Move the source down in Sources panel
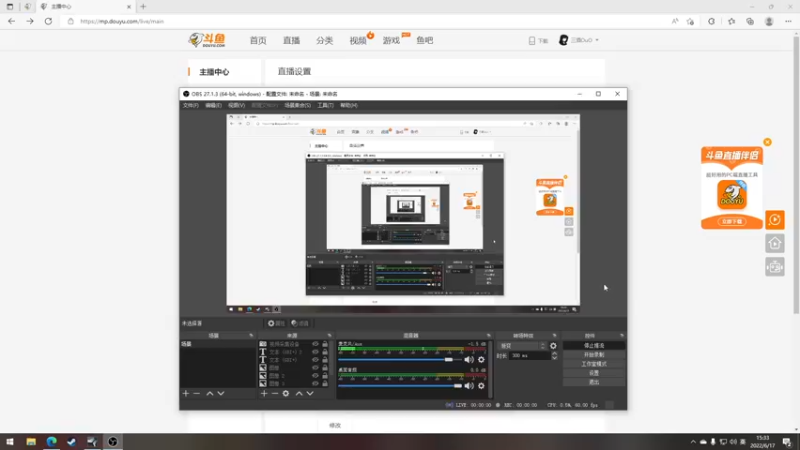Viewport: 800px width, 450px height. coord(310,393)
